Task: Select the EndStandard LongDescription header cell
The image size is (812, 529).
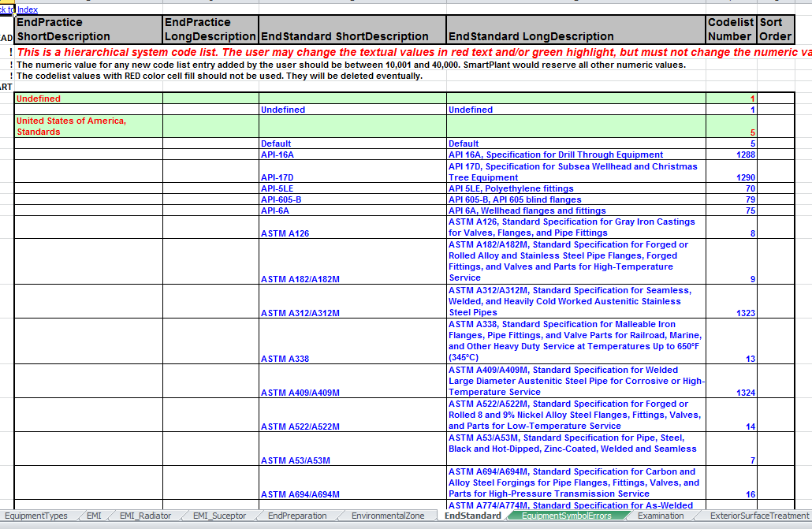Action: tap(576, 29)
